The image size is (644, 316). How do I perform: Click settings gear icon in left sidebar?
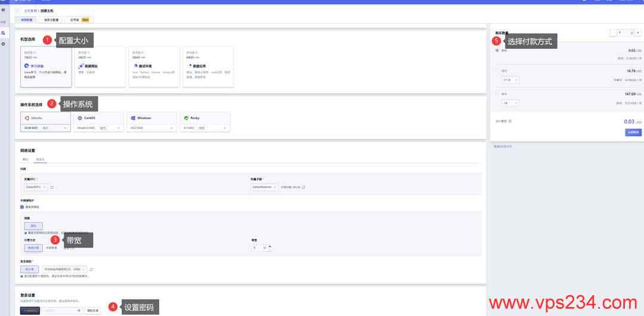4,44
